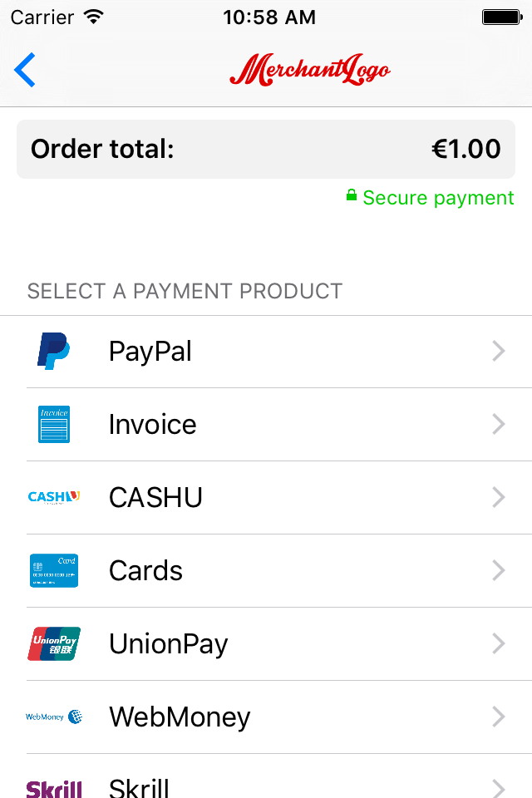This screenshot has height=798, width=532.
Task: Click the Order total box
Action: click(266, 150)
